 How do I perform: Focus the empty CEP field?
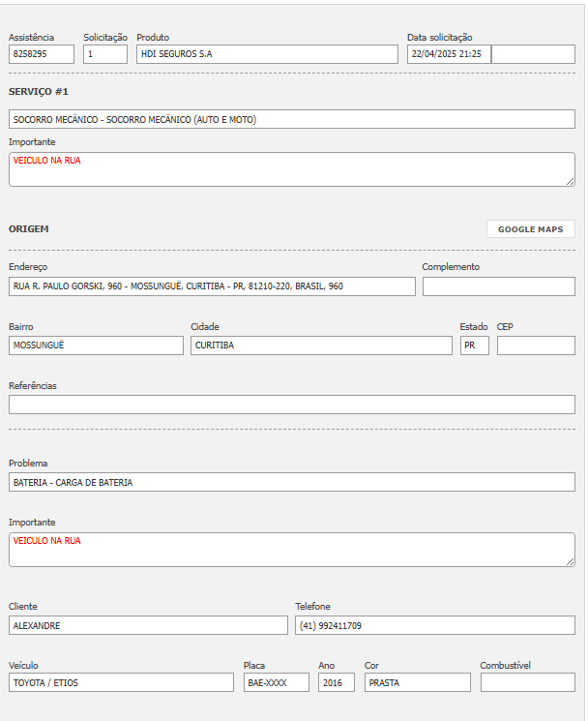pos(536,345)
